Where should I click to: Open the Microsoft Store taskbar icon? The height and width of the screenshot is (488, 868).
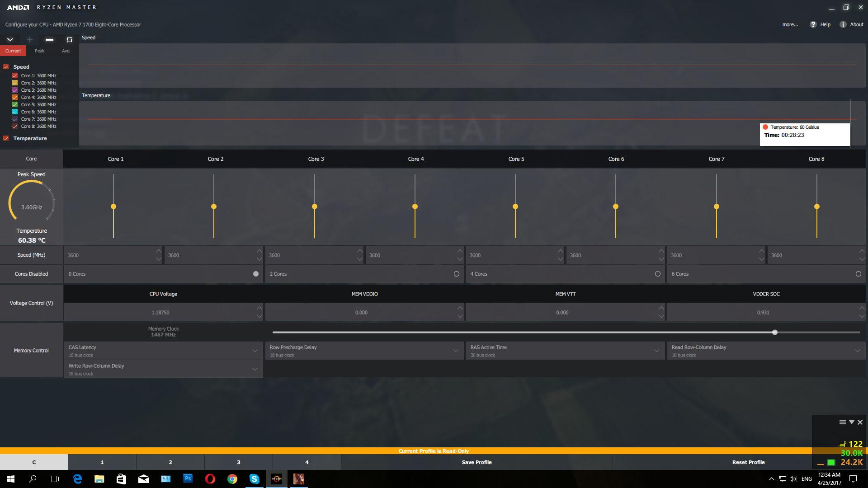click(121, 479)
